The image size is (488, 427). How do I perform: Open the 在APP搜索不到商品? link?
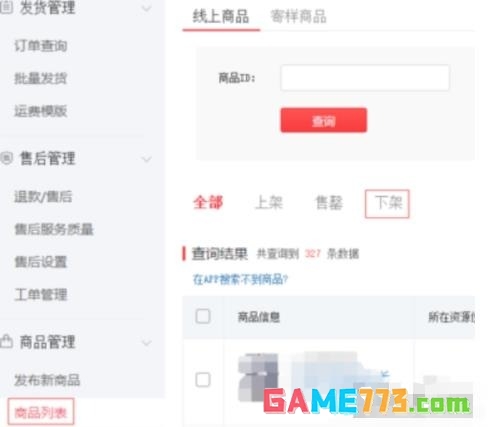(x=240, y=279)
